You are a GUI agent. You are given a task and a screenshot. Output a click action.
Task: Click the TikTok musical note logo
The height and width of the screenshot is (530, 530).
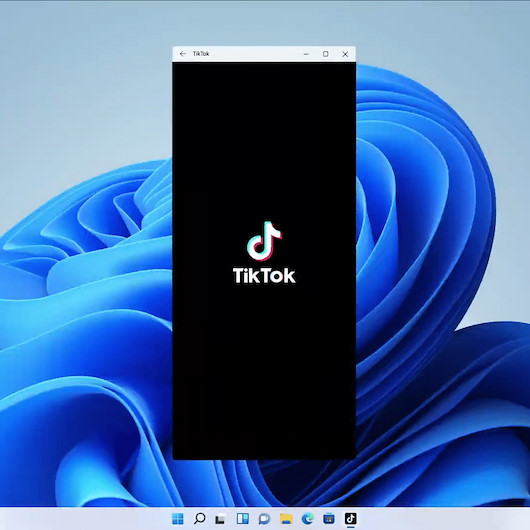(264, 241)
